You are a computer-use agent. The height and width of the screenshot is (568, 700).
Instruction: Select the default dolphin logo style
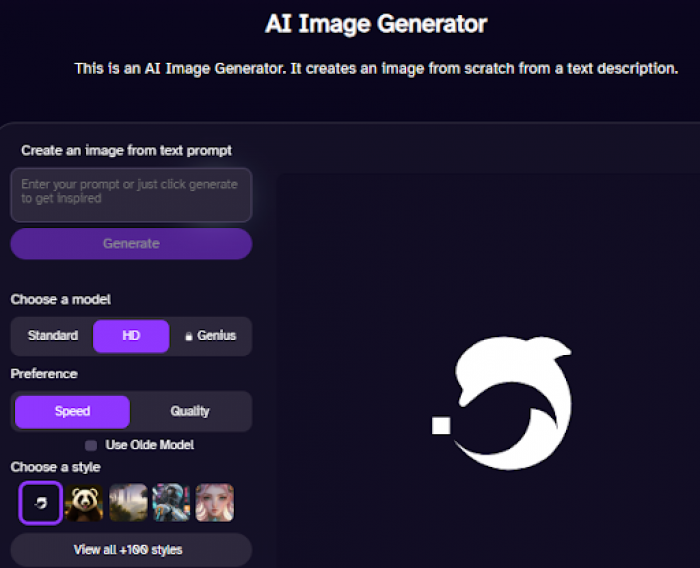coord(41,502)
